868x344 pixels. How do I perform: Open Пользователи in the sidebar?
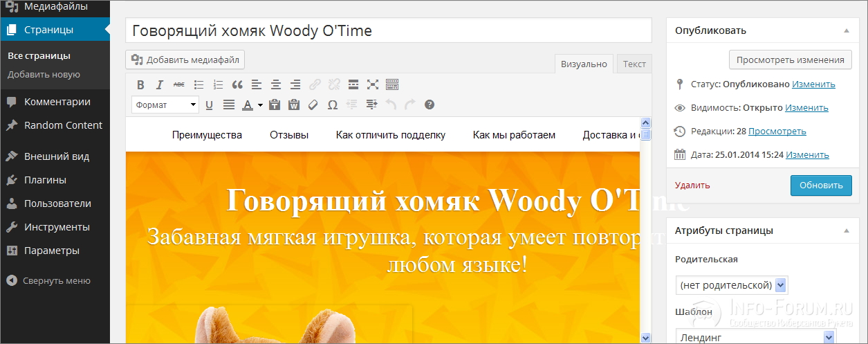55,203
